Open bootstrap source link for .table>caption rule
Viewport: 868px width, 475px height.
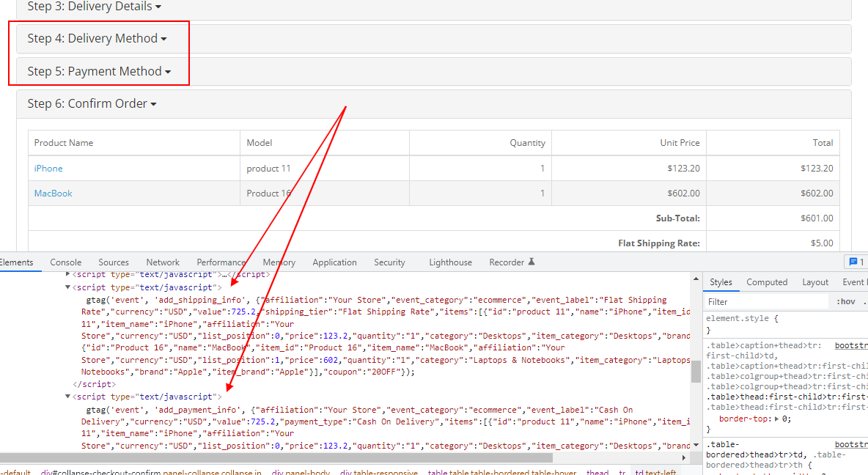click(851, 345)
